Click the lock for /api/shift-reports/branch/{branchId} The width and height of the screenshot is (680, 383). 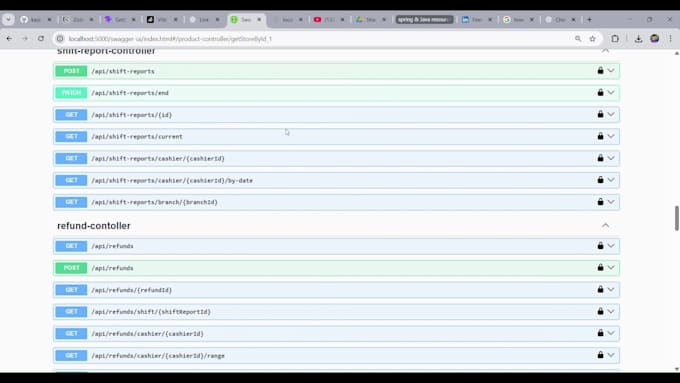pos(600,202)
